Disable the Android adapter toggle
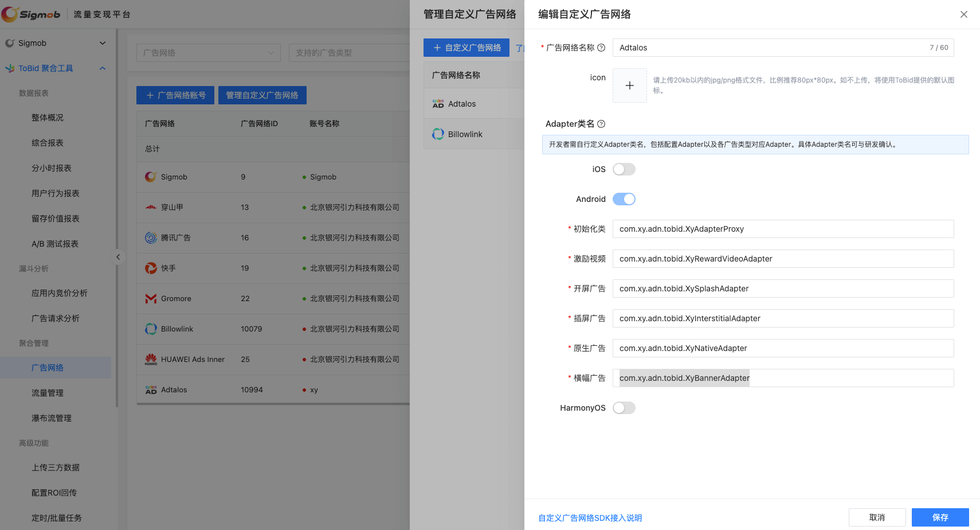 624,198
